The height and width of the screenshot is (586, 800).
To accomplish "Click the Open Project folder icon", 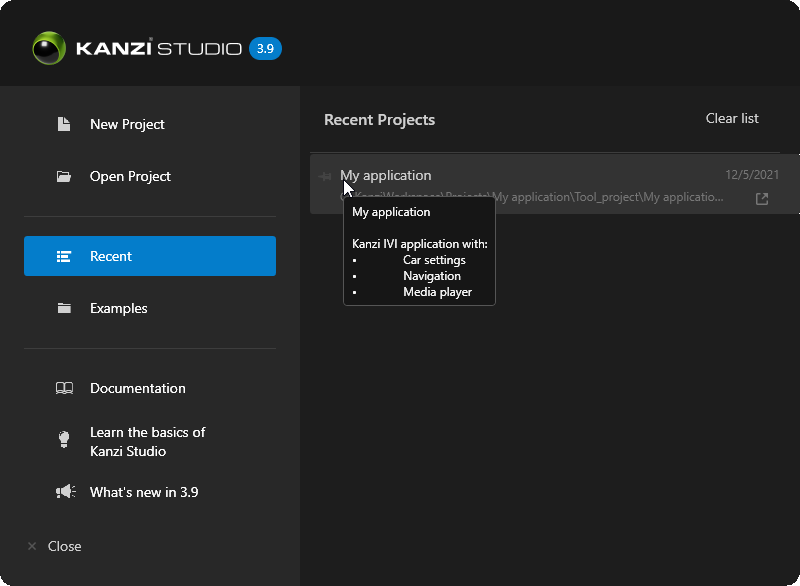I will pos(62,176).
